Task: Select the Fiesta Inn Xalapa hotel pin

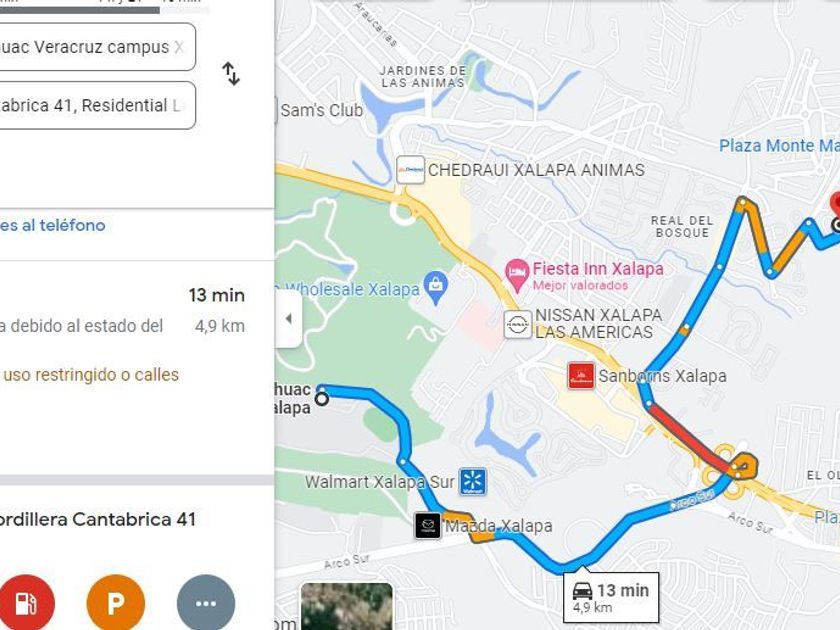Action: (517, 275)
